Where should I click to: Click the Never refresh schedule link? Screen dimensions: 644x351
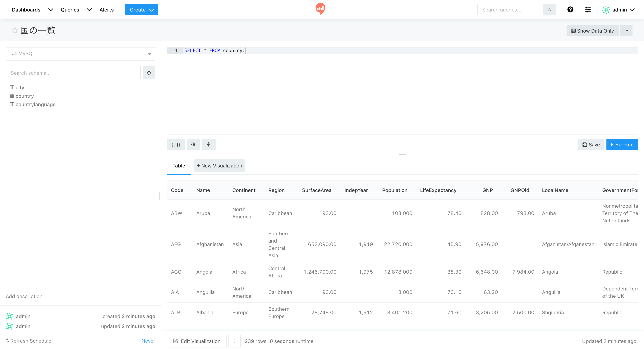(x=148, y=341)
